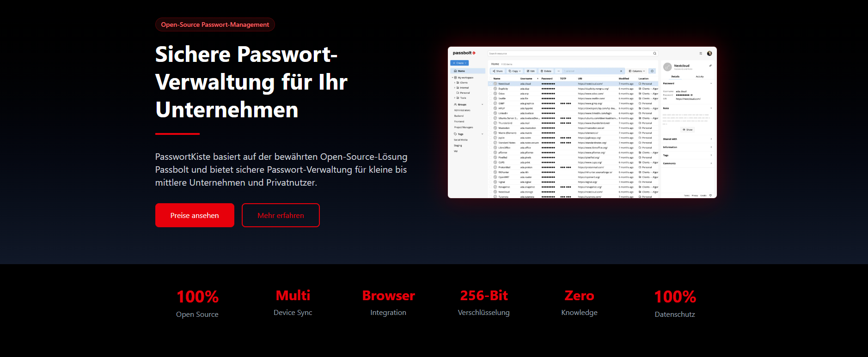Image resolution: width=868 pixels, height=357 pixels.
Task: Click the 'Integration' label
Action: tap(388, 313)
